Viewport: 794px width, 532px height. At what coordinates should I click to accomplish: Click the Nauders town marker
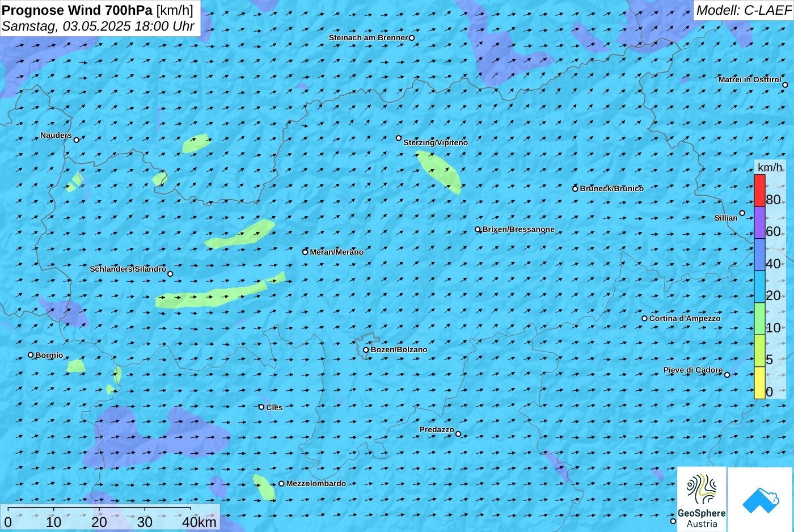(77, 140)
